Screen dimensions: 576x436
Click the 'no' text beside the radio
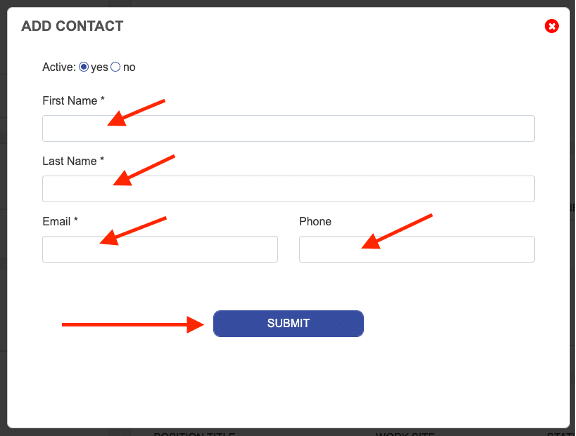(x=129, y=67)
